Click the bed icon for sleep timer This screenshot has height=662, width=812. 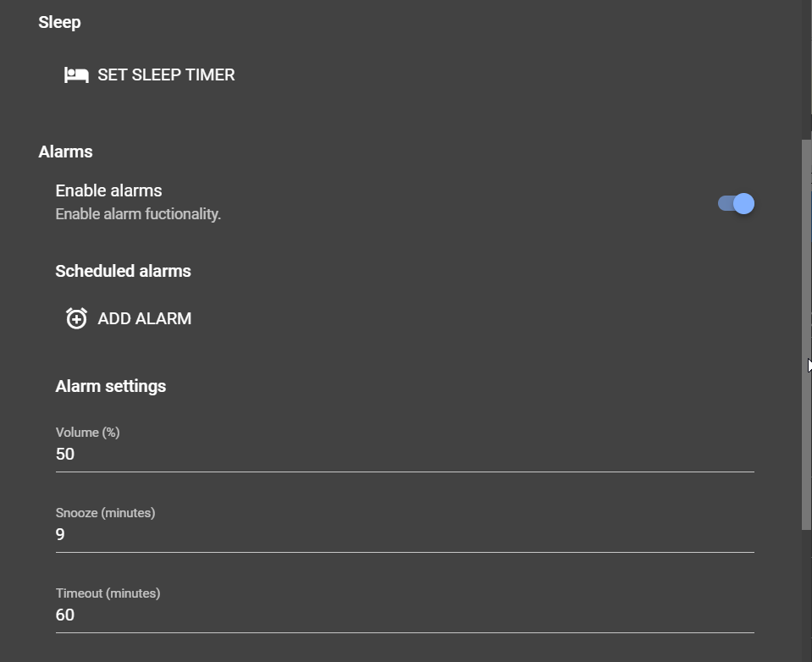(76, 75)
